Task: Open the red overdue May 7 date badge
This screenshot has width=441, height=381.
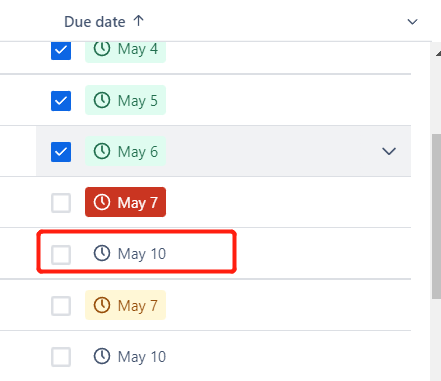Action: (x=125, y=202)
